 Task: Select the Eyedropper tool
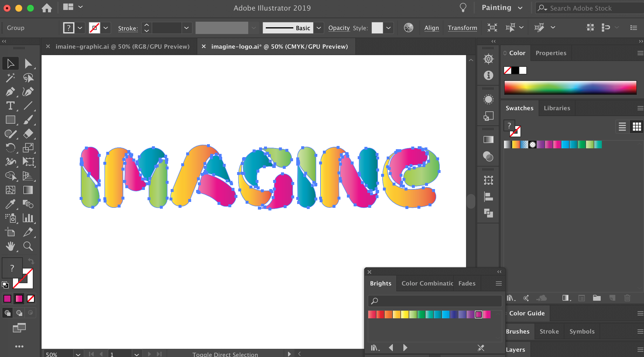pyautogui.click(x=11, y=204)
